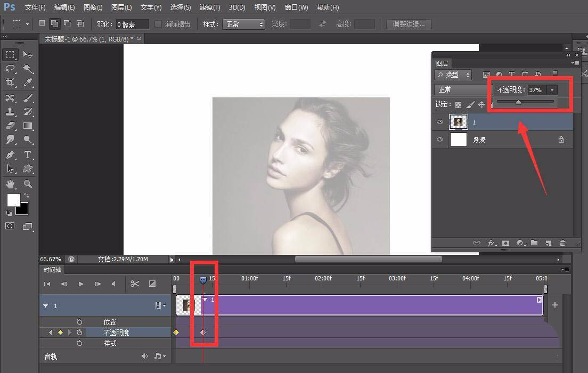Image resolution: width=588 pixels, height=373 pixels.
Task: Select the Brush tool
Action: pos(27,98)
